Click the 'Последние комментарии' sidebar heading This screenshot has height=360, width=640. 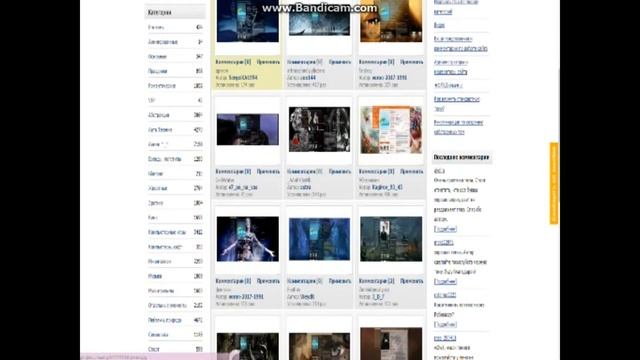click(461, 157)
